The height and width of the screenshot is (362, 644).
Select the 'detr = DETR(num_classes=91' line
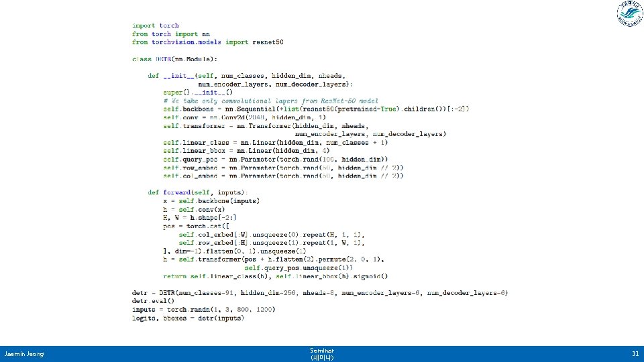(x=320, y=293)
